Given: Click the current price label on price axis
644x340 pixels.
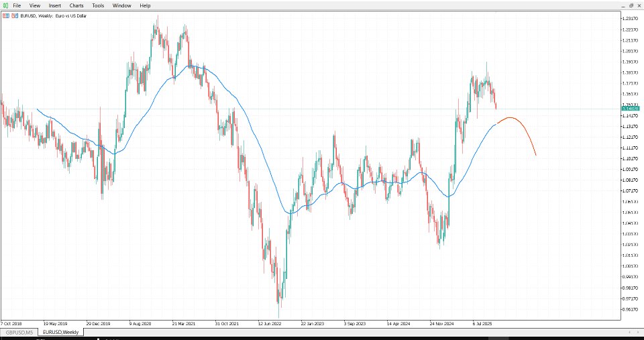Looking at the screenshot, I should (631, 109).
